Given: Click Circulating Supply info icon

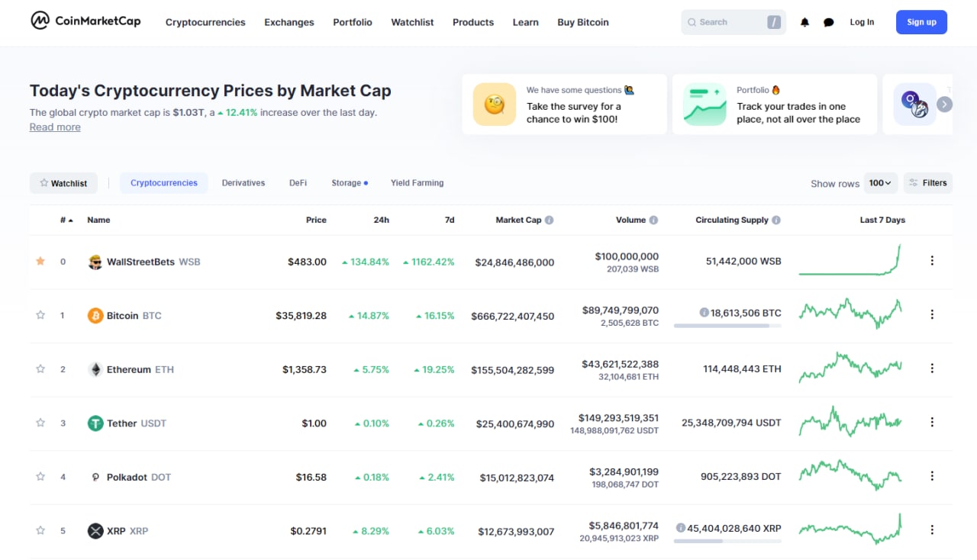Looking at the screenshot, I should 776,220.
